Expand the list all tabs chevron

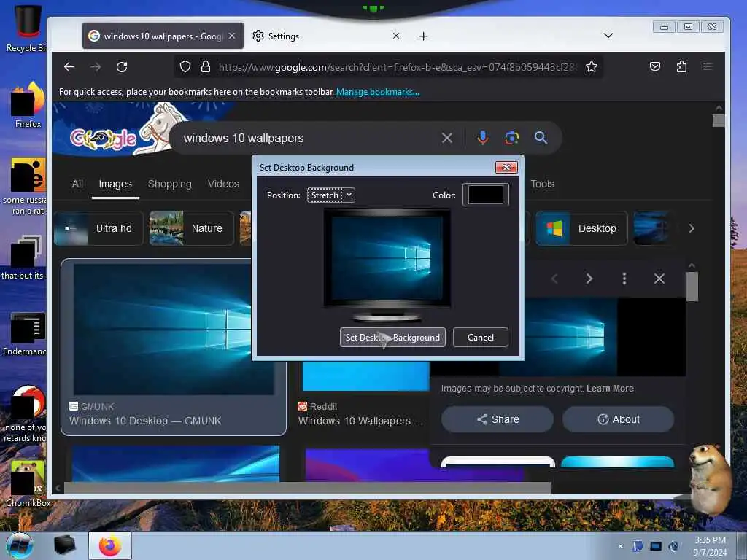tap(608, 36)
